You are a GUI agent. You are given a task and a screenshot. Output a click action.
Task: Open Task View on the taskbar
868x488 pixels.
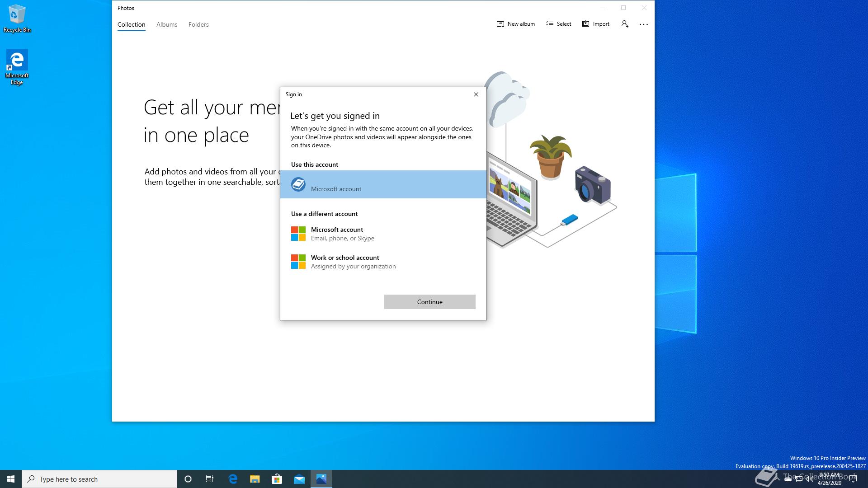click(210, 479)
